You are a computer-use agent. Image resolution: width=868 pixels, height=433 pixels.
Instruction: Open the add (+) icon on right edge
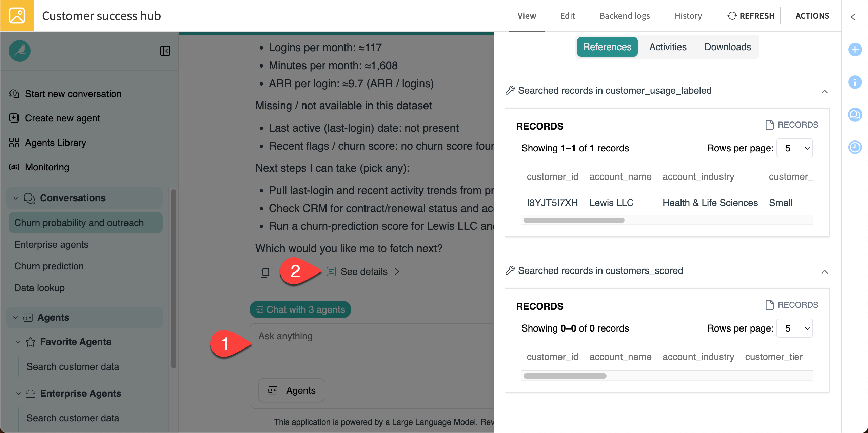click(855, 50)
